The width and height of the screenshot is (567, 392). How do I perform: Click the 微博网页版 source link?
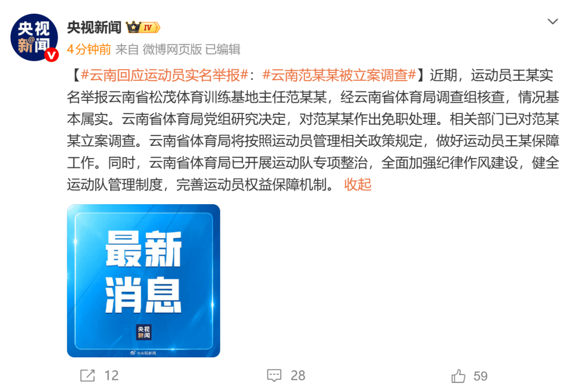(172, 49)
